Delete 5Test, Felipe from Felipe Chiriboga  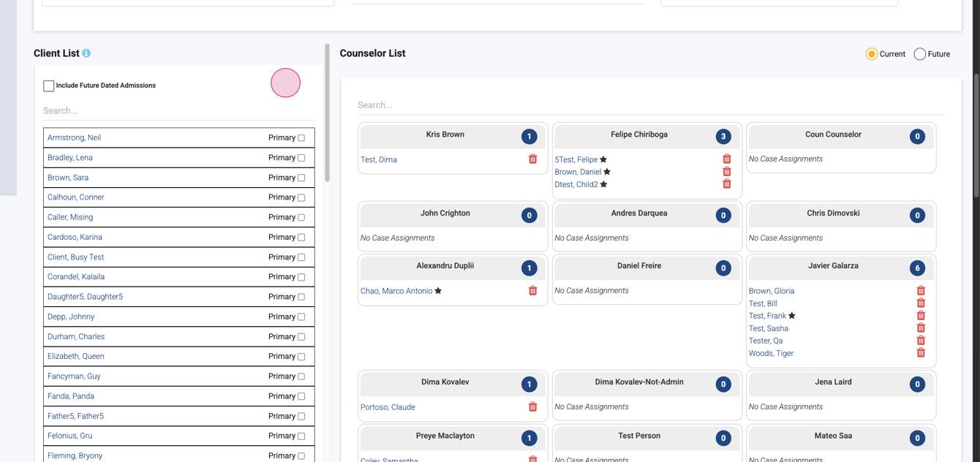726,158
